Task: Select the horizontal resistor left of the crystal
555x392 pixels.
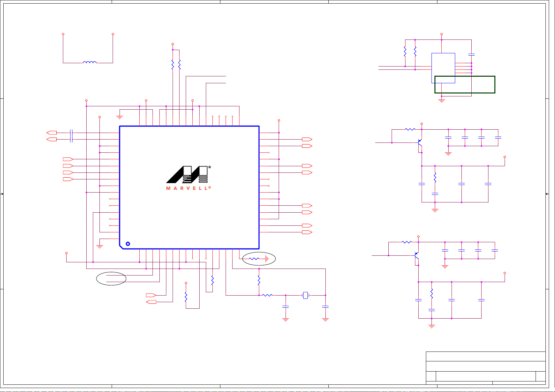Action: [x=267, y=295]
